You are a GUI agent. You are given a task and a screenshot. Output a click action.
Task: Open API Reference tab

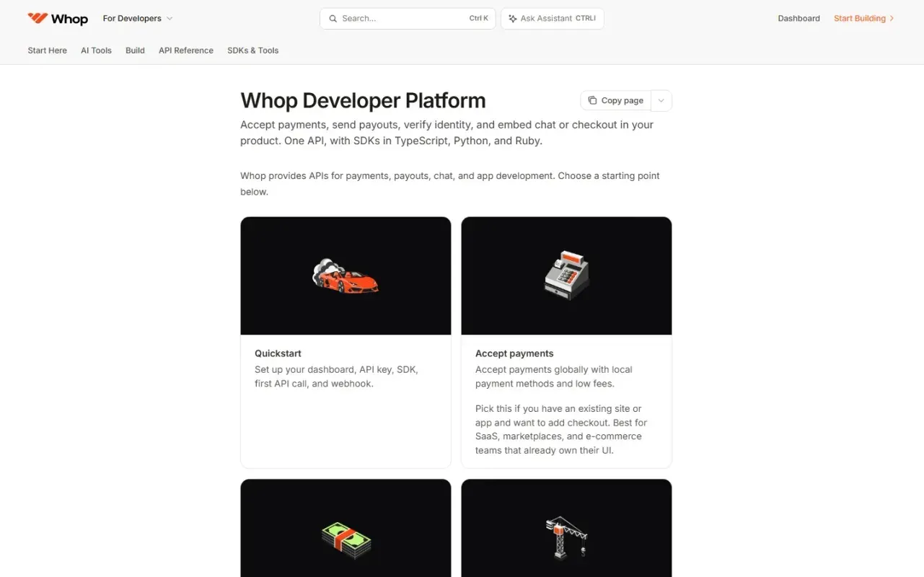coord(186,50)
